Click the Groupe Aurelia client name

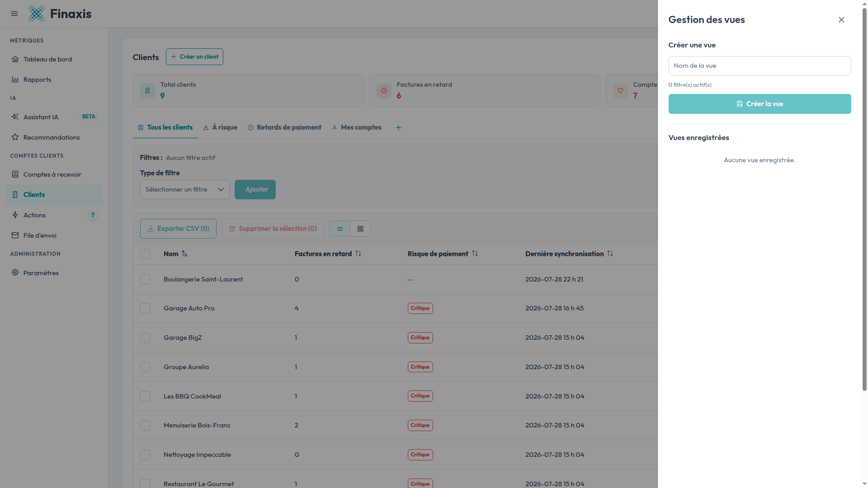pyautogui.click(x=186, y=367)
